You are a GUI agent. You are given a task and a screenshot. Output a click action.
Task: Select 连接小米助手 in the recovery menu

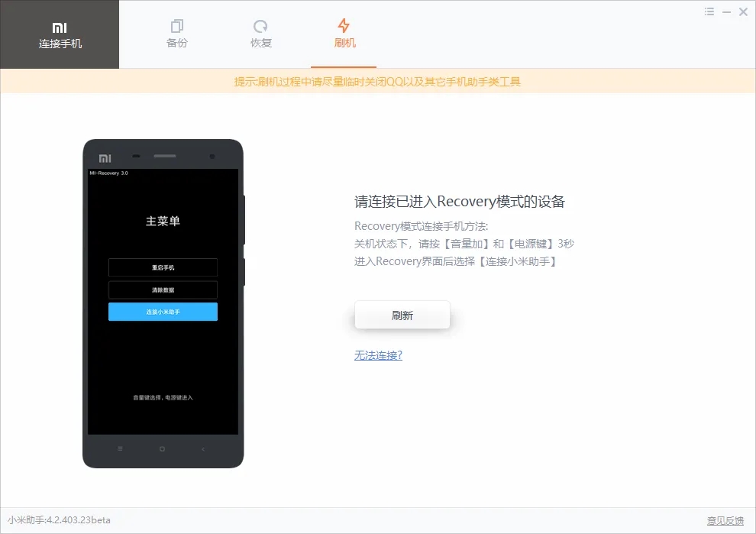coord(163,311)
